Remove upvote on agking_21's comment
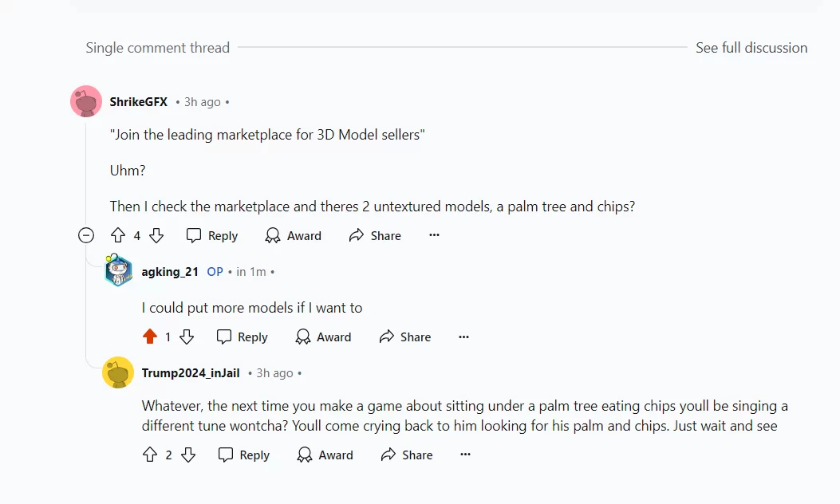Screen dimensions: 840x504 point(150,337)
